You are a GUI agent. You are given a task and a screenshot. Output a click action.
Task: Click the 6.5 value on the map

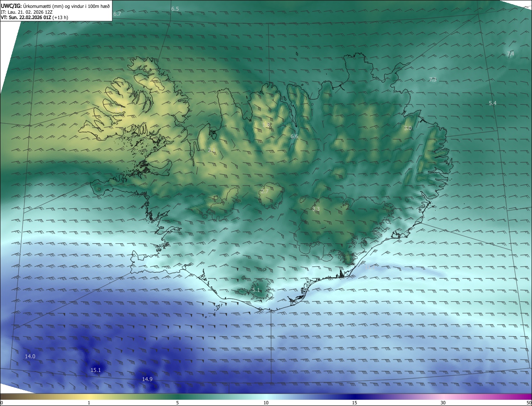click(175, 9)
